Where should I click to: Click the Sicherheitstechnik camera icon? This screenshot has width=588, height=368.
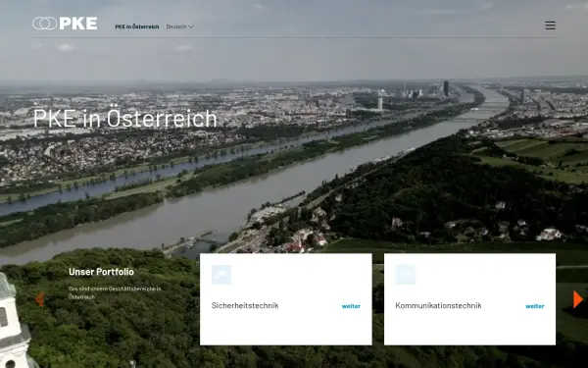coord(221,275)
